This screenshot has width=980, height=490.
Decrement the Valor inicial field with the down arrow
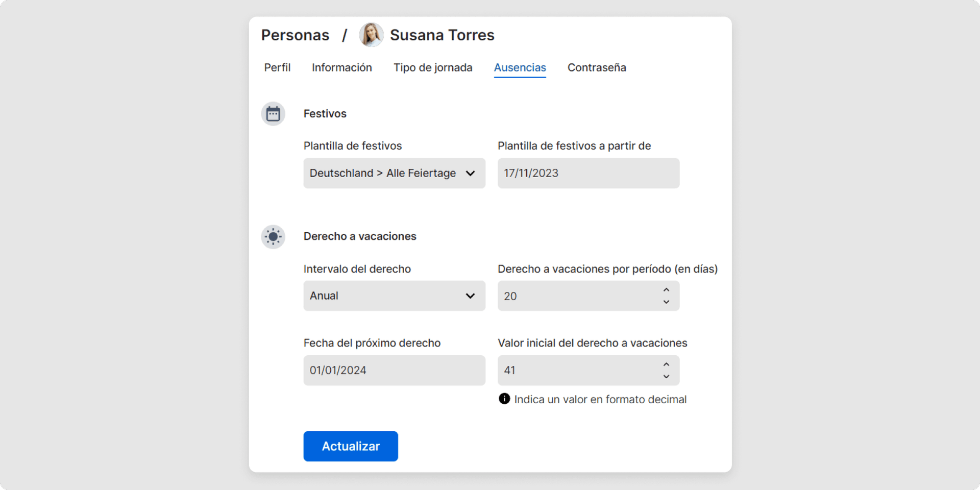pos(666,377)
